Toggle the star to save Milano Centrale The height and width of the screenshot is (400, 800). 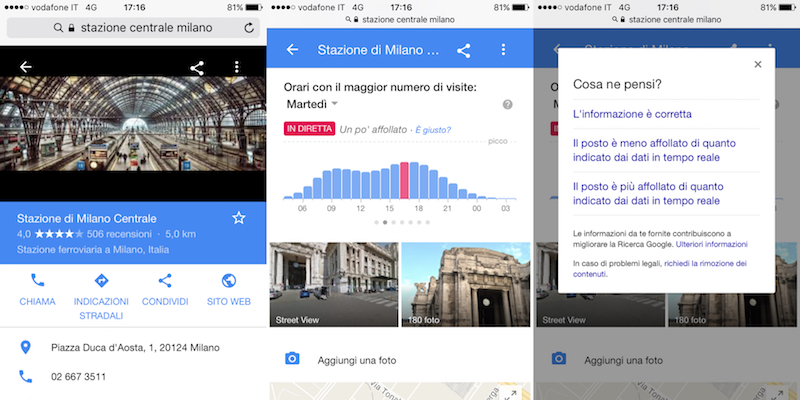coord(239,218)
